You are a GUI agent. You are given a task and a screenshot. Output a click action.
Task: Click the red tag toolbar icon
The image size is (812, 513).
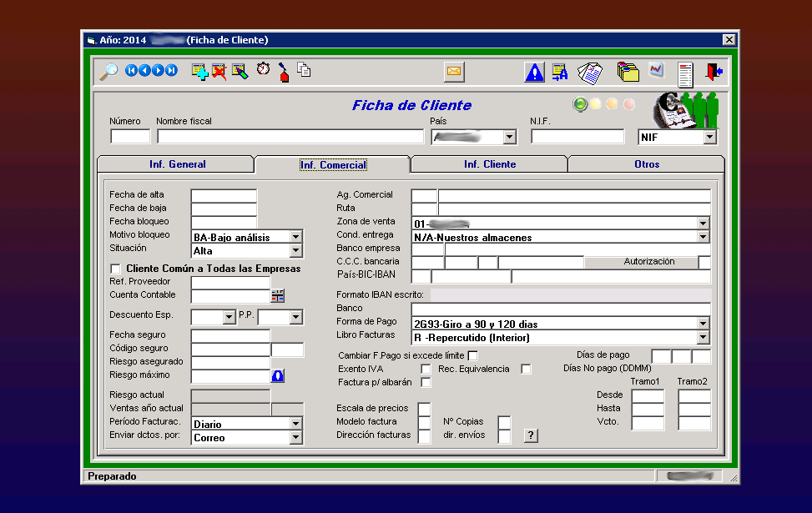pyautogui.click(x=284, y=72)
